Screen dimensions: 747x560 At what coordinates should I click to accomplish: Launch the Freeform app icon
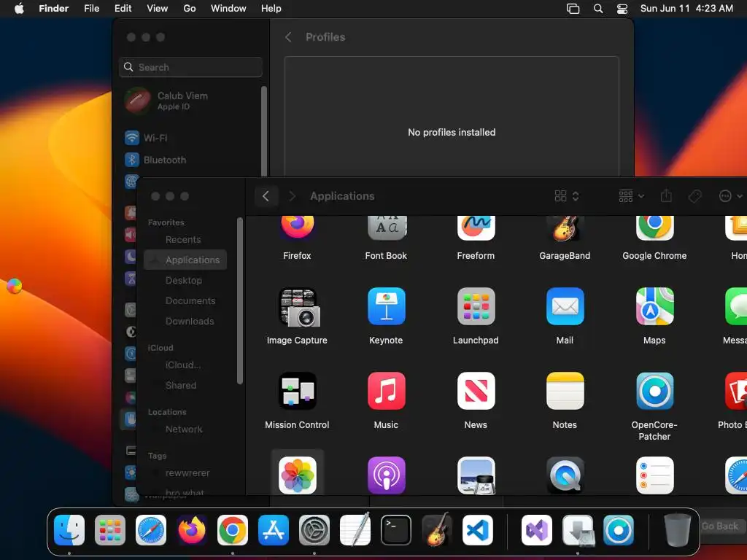pos(476,227)
